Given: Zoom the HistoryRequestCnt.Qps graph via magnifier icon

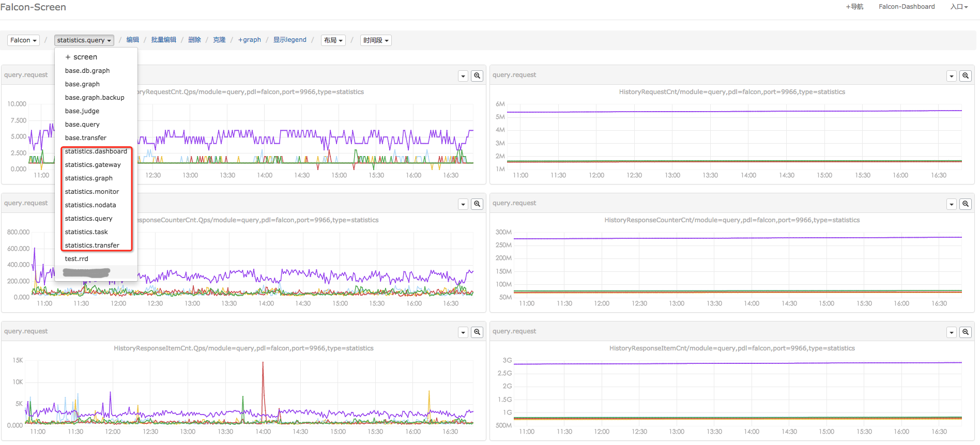Looking at the screenshot, I should pyautogui.click(x=477, y=75).
